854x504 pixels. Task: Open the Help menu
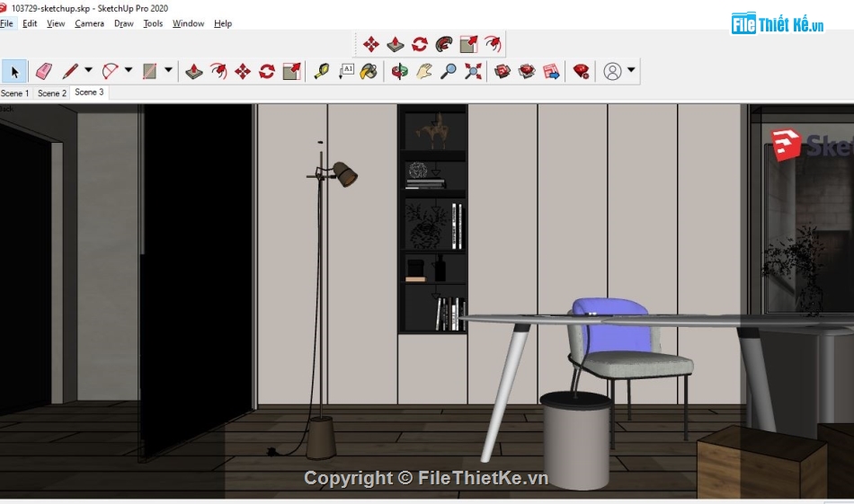[223, 23]
